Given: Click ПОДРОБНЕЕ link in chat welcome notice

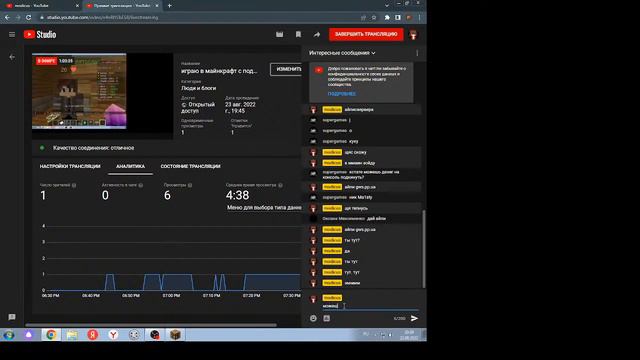Looking at the screenshot, I should [341, 94].
